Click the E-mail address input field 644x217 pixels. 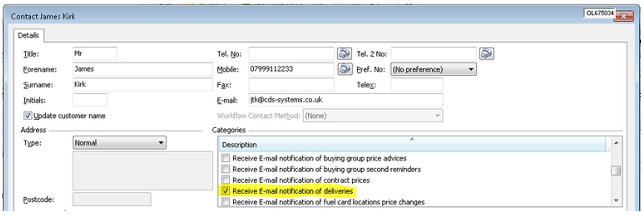(x=345, y=100)
